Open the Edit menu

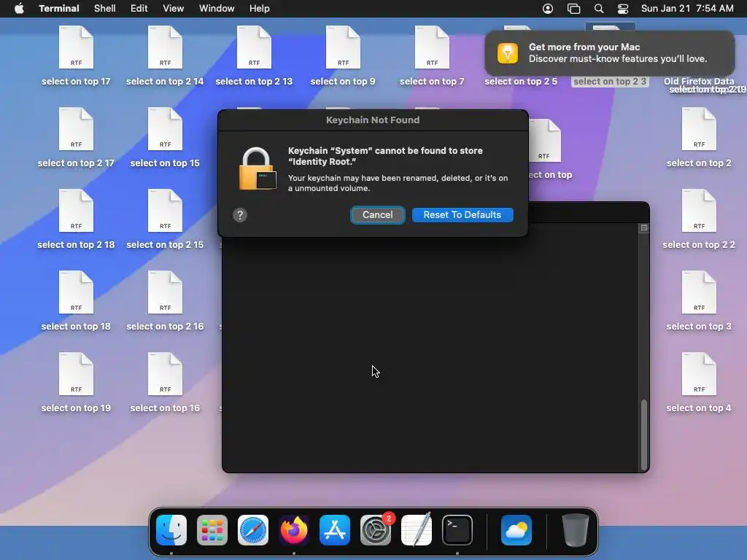click(x=139, y=9)
